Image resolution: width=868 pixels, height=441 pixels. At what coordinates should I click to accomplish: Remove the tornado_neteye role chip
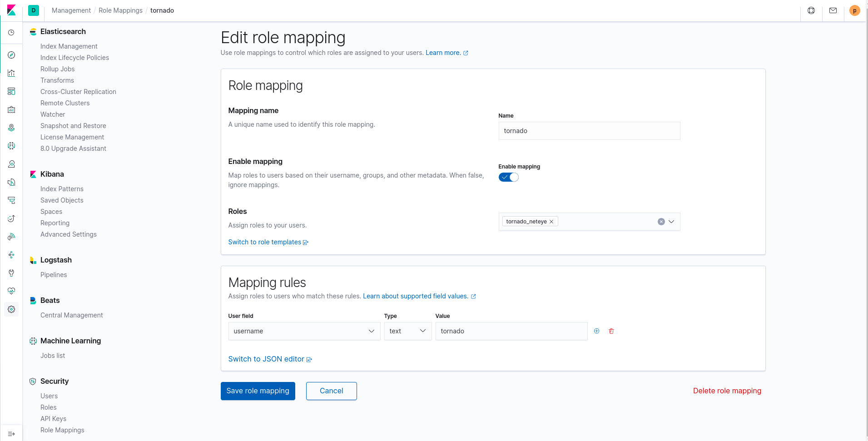pyautogui.click(x=551, y=221)
